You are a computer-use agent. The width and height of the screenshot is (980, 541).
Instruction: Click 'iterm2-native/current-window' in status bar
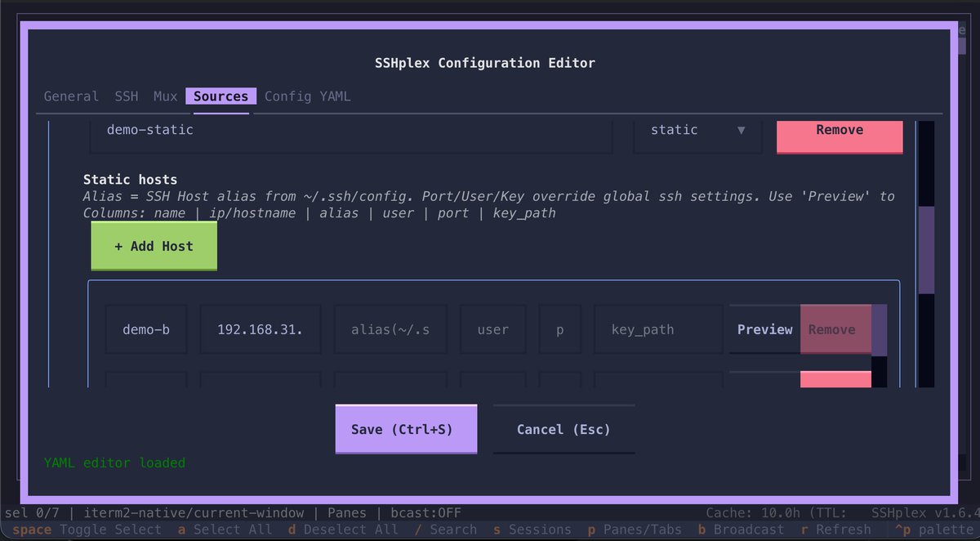[x=194, y=513]
